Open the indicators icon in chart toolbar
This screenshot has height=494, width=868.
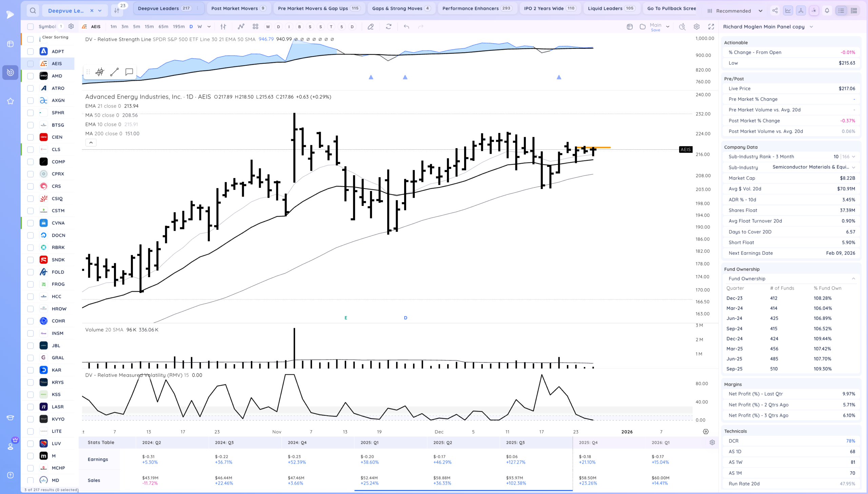point(241,26)
